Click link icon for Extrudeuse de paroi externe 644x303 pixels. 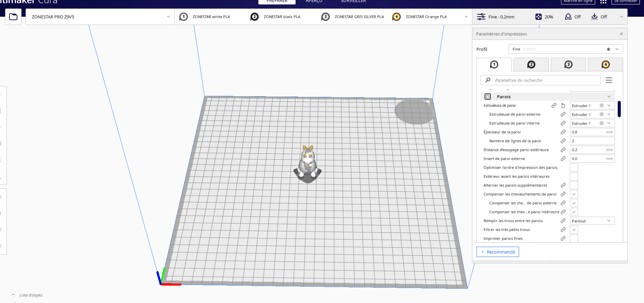(563, 114)
